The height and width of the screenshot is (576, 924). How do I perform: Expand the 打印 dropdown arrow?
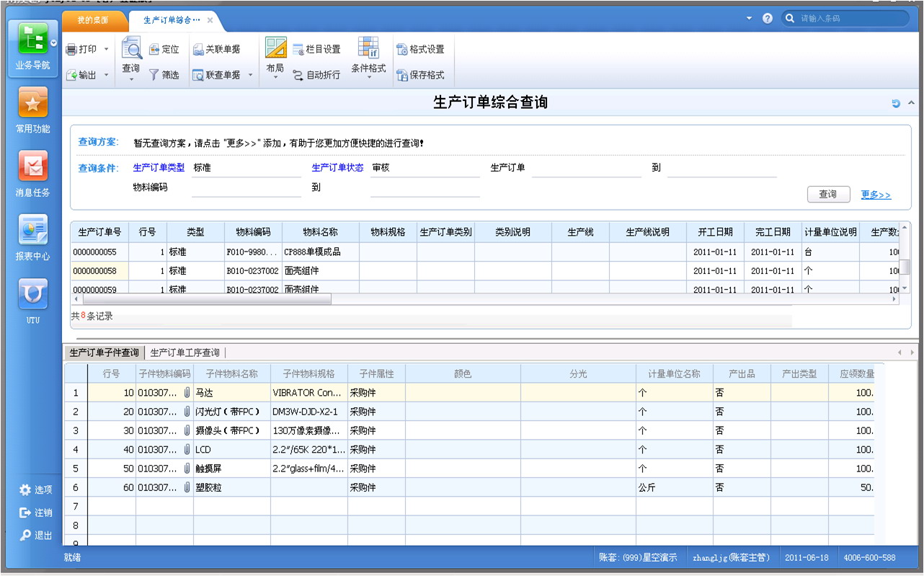[x=107, y=50]
